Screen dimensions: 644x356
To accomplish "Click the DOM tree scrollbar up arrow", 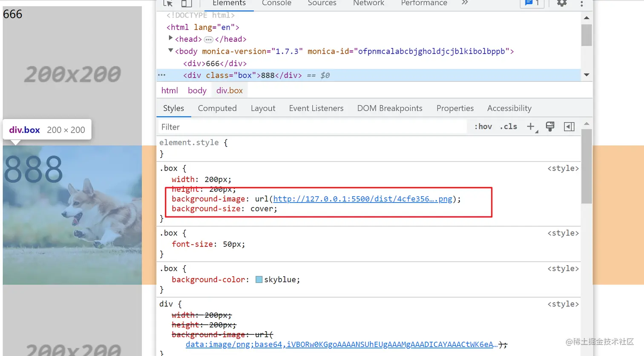I will (x=586, y=18).
